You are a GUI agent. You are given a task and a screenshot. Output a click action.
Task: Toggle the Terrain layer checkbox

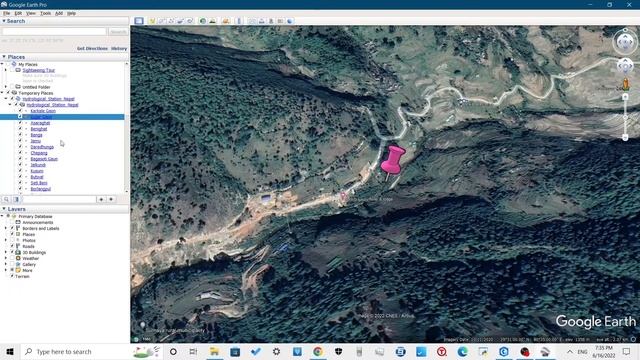pyautogui.click(x=12, y=276)
